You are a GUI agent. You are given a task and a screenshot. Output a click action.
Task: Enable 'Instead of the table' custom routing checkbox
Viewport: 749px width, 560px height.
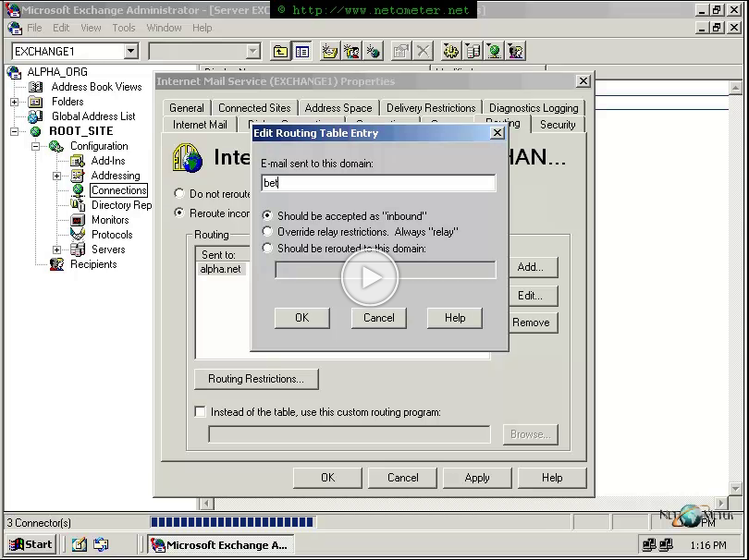pyautogui.click(x=200, y=411)
